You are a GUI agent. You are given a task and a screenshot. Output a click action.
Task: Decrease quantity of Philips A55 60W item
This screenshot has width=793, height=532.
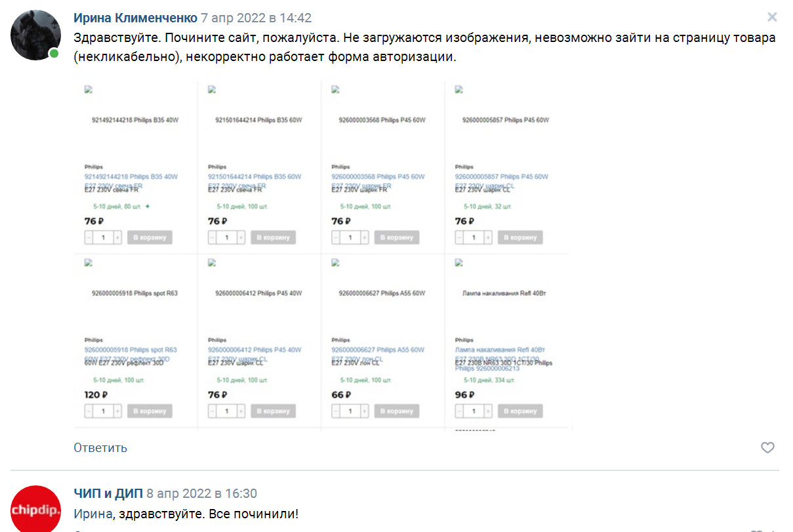336,411
